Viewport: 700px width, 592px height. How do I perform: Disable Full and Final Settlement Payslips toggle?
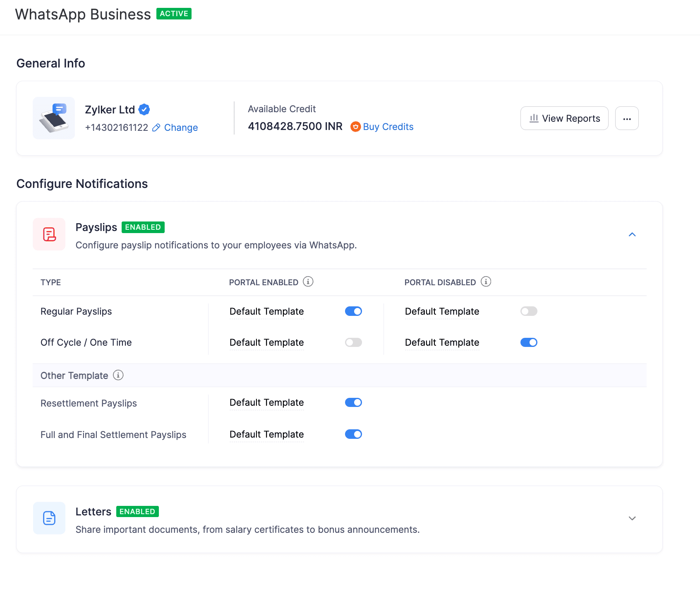[353, 434]
